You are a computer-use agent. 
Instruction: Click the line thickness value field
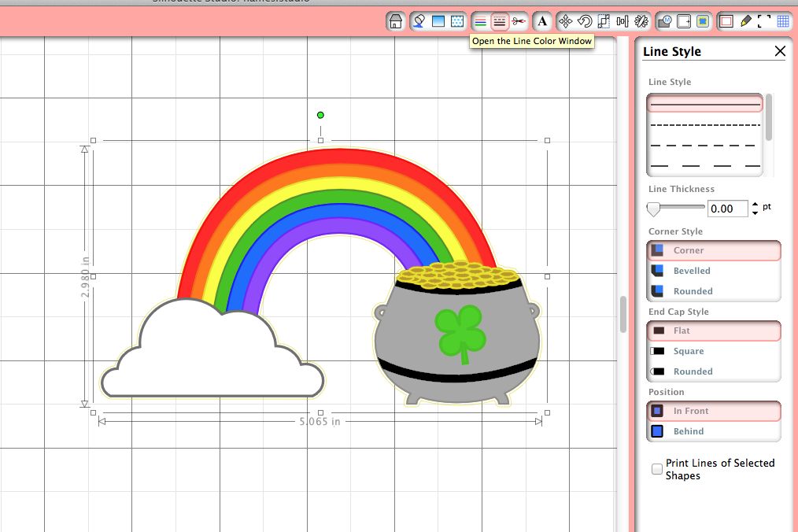727,209
